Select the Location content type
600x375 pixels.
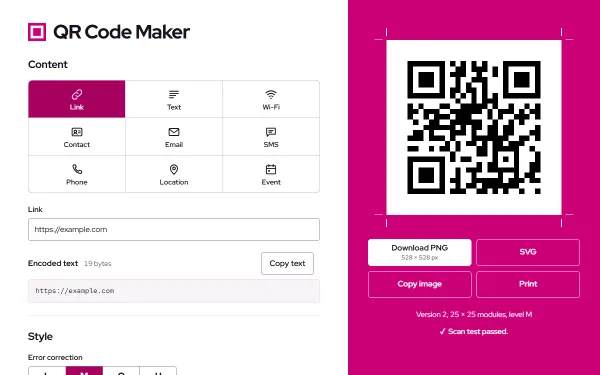(174, 174)
